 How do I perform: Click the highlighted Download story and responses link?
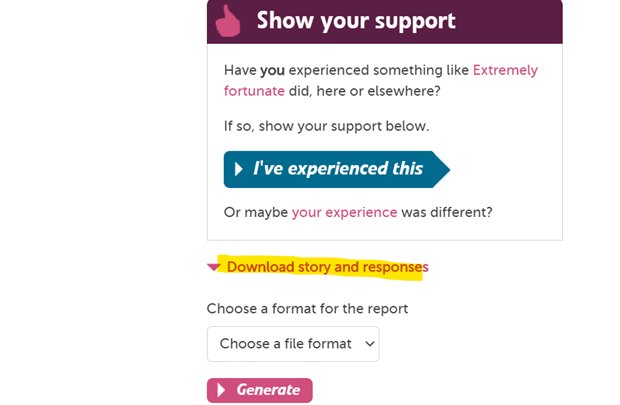coord(327,267)
